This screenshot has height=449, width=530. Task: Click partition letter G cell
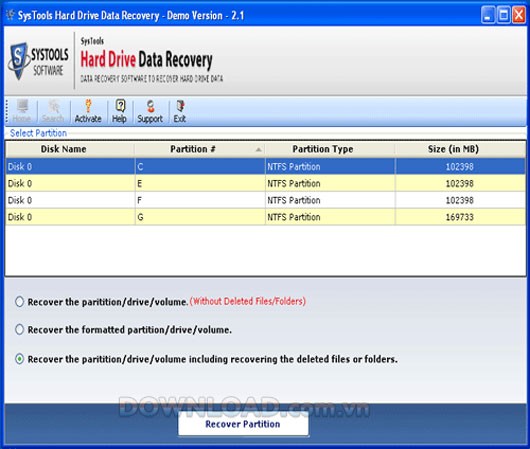pos(200,217)
